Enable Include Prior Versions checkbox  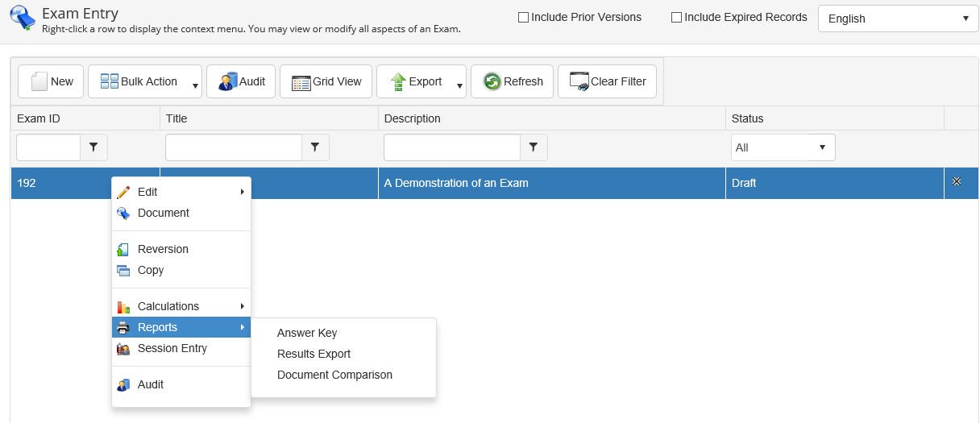(x=524, y=17)
